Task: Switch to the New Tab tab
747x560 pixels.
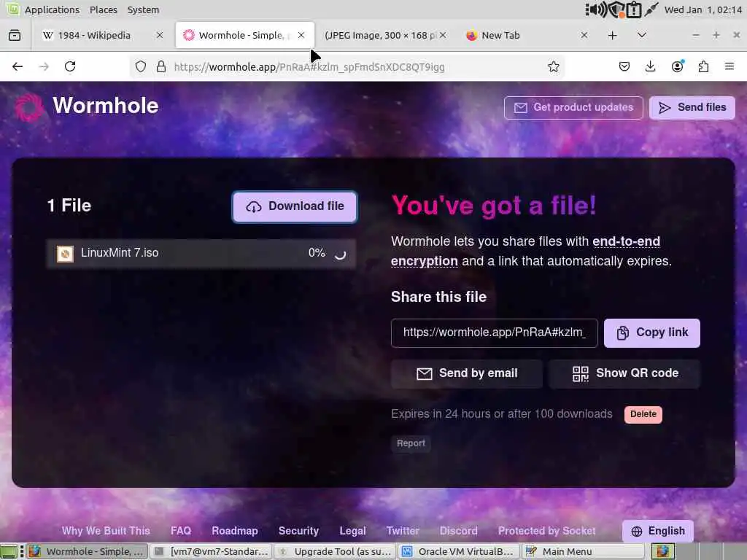Action: coord(500,35)
